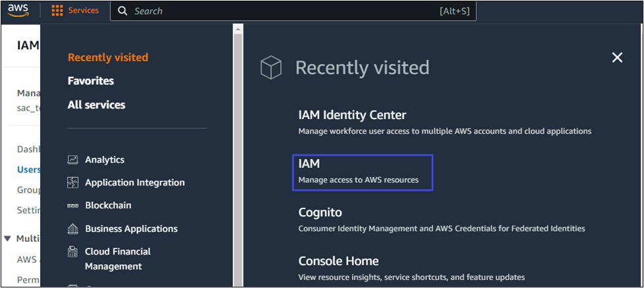Open the Services grid menu
Viewport: 644px width, 288px height.
[76, 11]
